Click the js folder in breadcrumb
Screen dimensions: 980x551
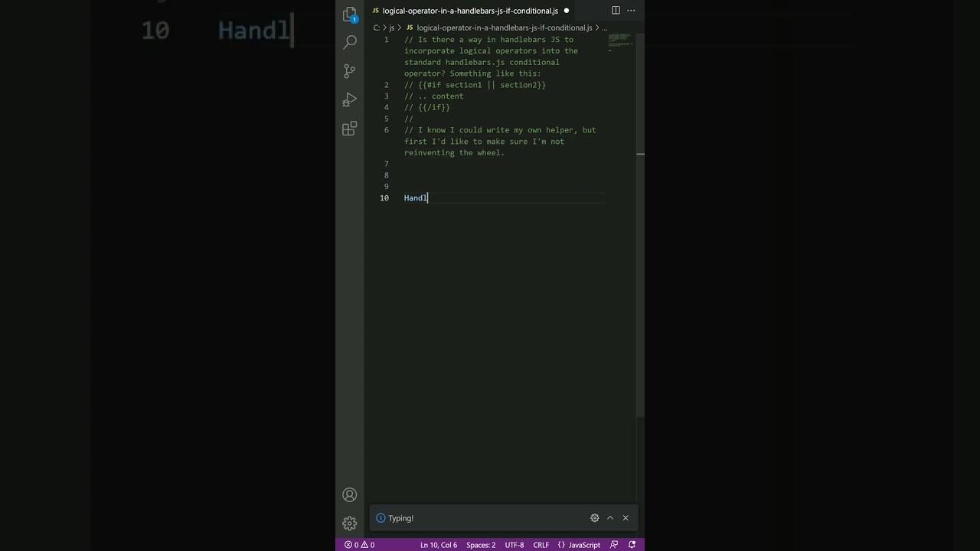click(x=391, y=28)
